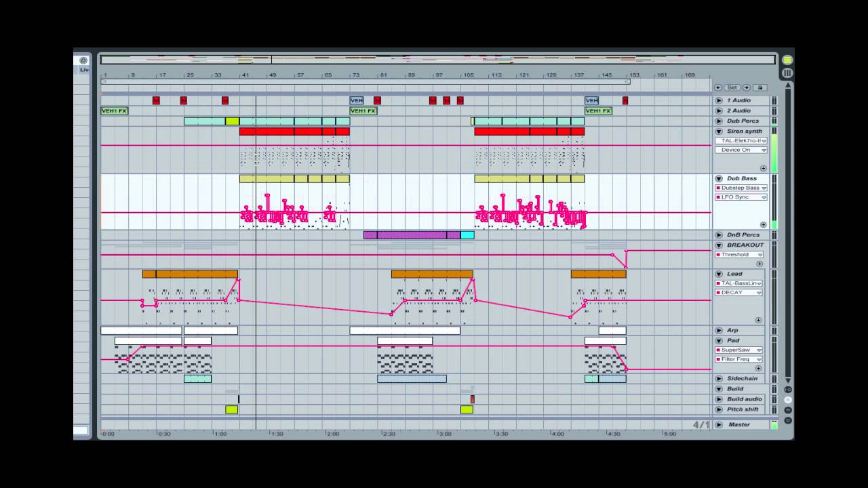Viewport: 868px width, 488px height.
Task: Open Dubstep Bass device dropdown
Action: 741,188
